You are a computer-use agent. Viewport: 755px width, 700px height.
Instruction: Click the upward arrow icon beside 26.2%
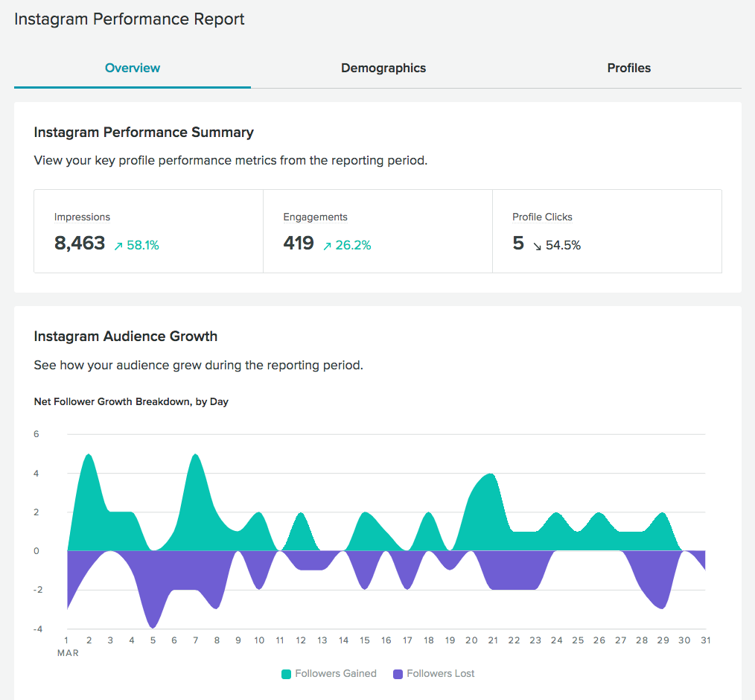pyautogui.click(x=328, y=246)
